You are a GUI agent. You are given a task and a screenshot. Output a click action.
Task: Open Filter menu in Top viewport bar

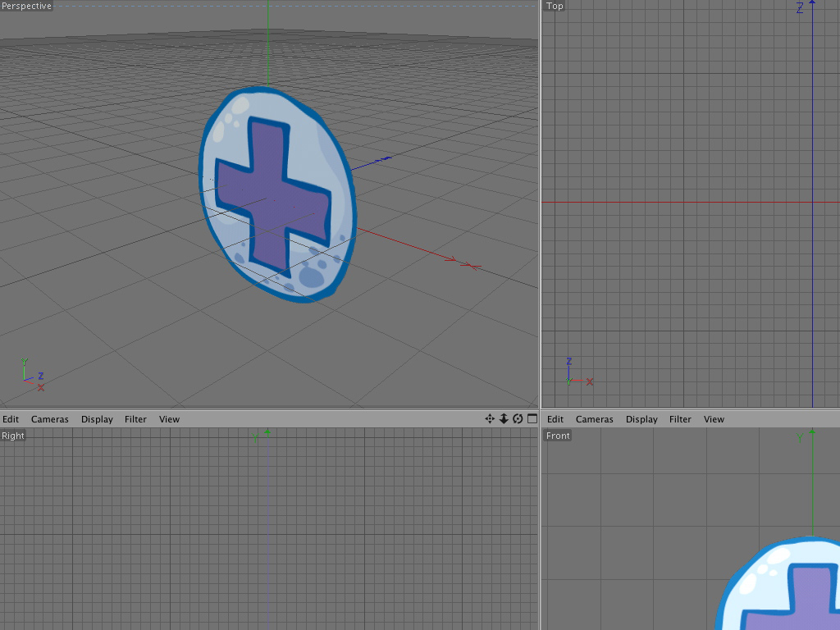[680, 419]
